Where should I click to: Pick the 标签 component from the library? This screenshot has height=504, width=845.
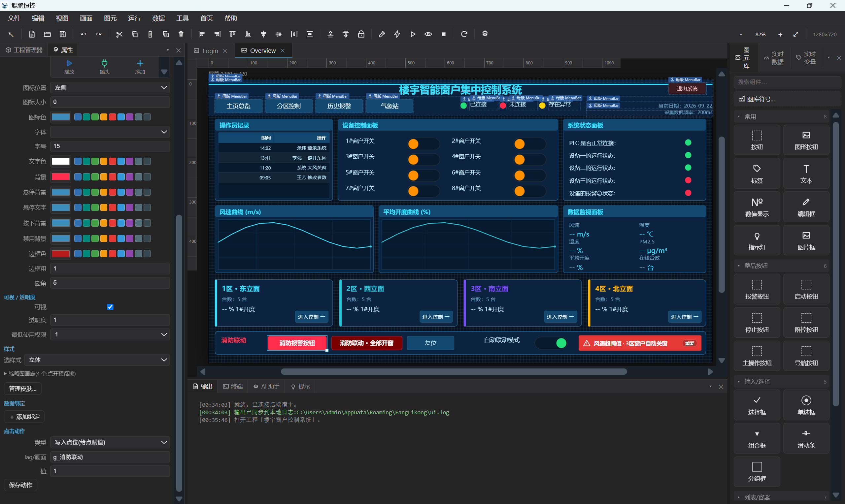757,173
